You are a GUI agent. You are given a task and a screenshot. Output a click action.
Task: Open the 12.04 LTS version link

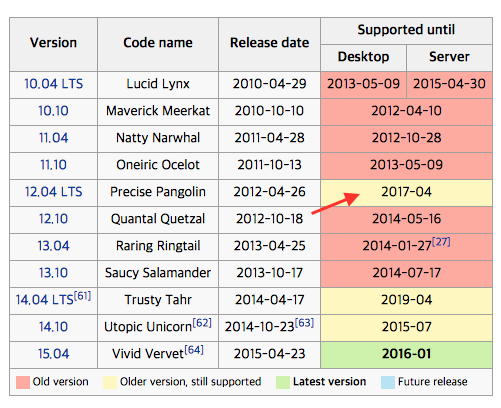[x=53, y=192]
